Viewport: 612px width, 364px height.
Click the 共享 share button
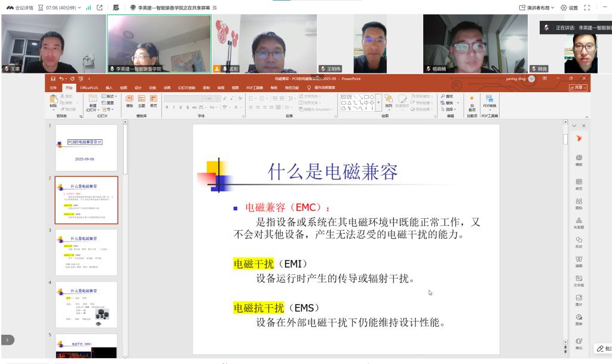pos(578,88)
